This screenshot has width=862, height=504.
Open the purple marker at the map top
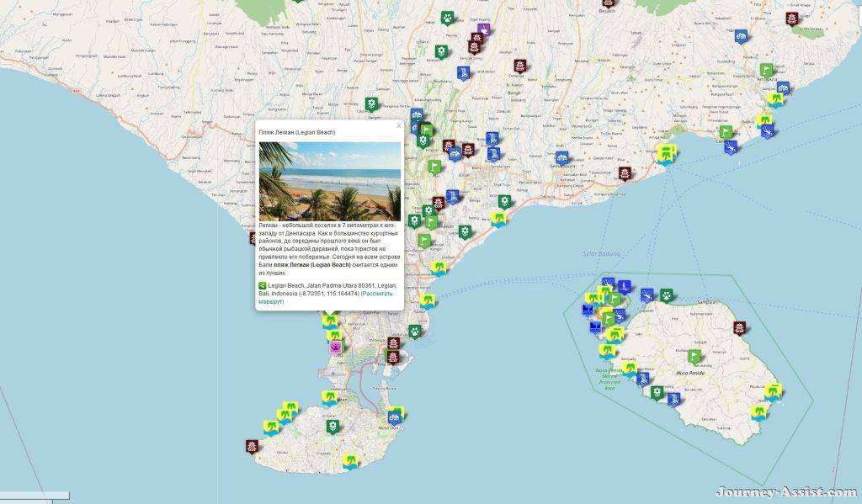pyautogui.click(x=483, y=29)
